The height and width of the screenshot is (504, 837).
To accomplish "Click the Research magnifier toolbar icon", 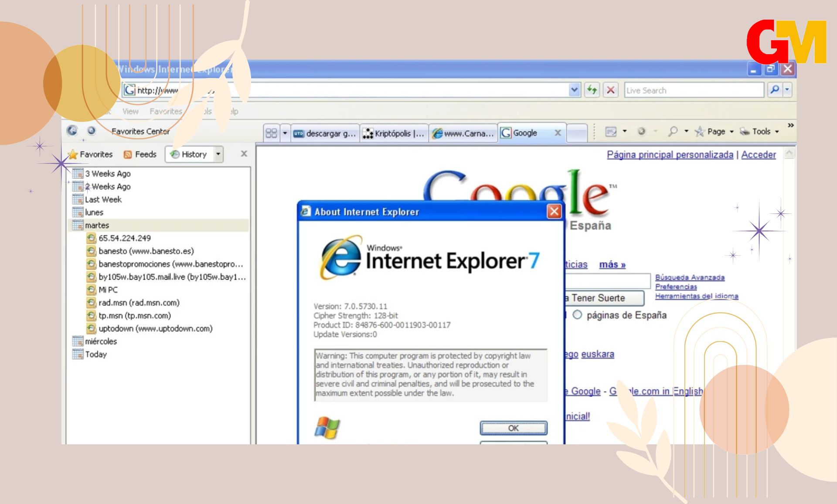I will coord(673,131).
